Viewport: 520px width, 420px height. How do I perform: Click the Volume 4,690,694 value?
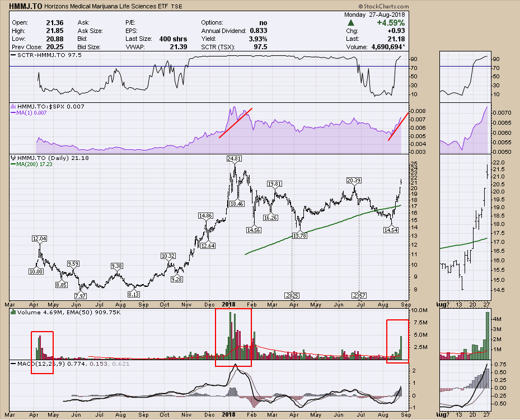(387, 47)
